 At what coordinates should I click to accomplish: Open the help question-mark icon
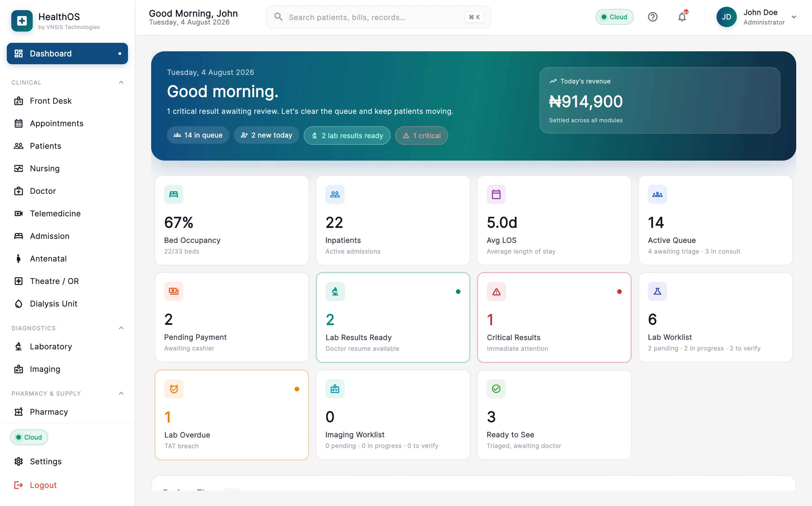point(653,17)
